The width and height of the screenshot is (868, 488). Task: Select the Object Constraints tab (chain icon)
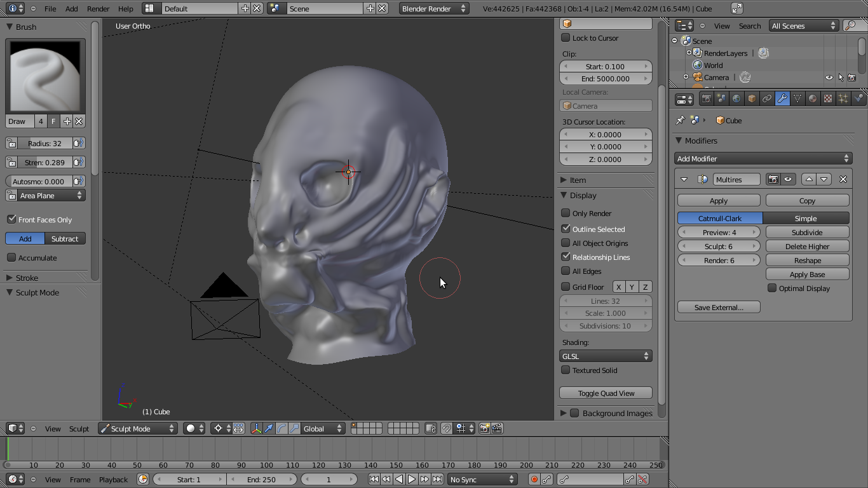[x=768, y=98]
